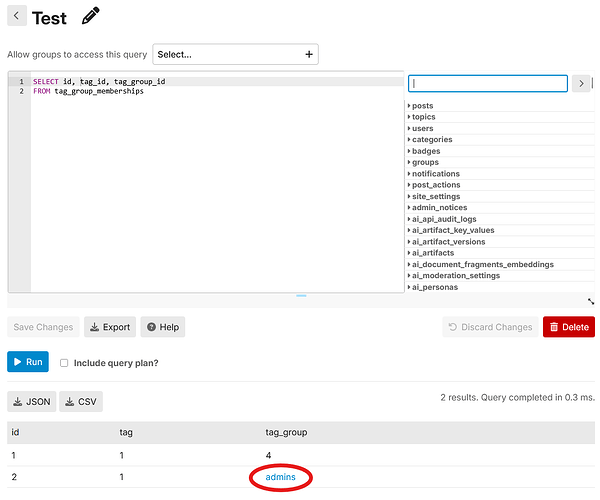Expand the users table
600x500 pixels.
[x=421, y=128]
